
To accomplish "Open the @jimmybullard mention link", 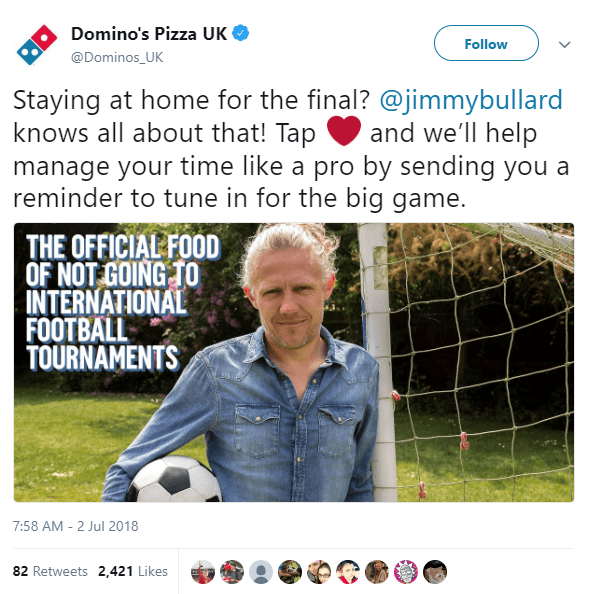I will 471,100.
